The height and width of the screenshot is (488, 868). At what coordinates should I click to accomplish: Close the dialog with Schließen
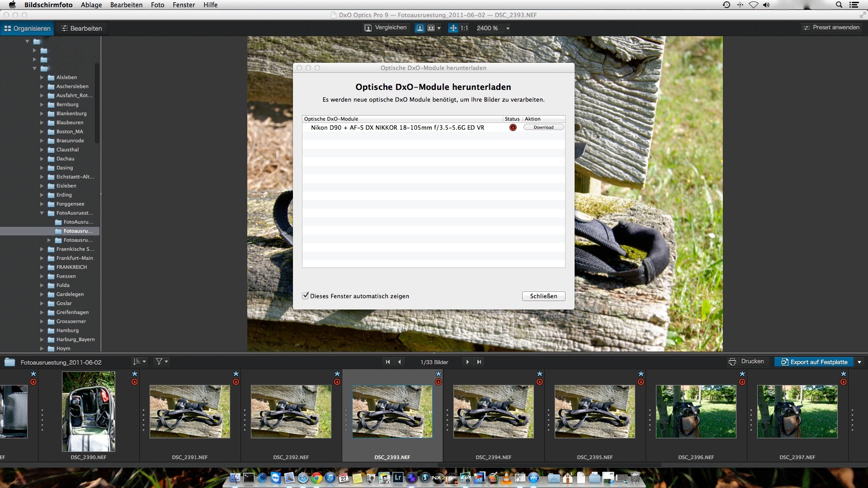click(x=543, y=296)
